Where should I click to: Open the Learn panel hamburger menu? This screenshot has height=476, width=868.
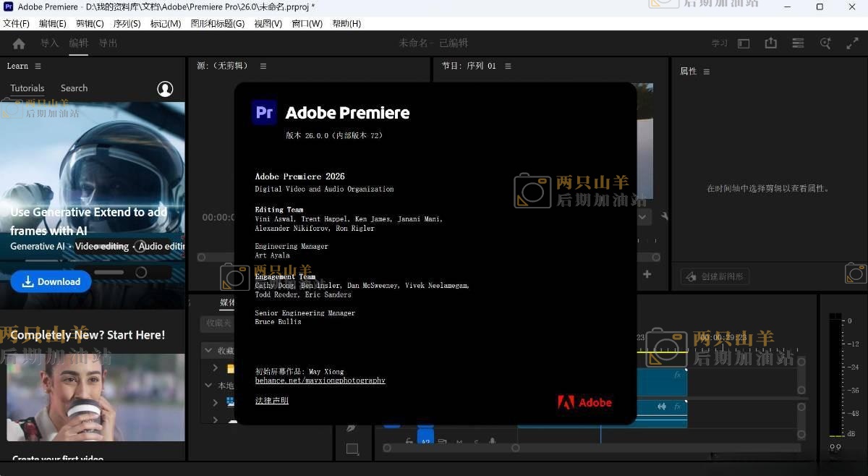(x=38, y=66)
